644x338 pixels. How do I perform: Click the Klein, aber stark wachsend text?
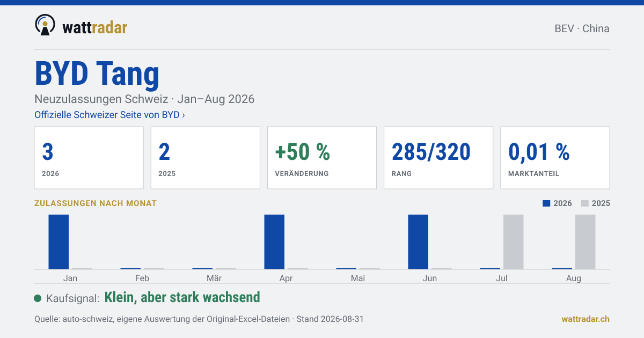point(182,297)
